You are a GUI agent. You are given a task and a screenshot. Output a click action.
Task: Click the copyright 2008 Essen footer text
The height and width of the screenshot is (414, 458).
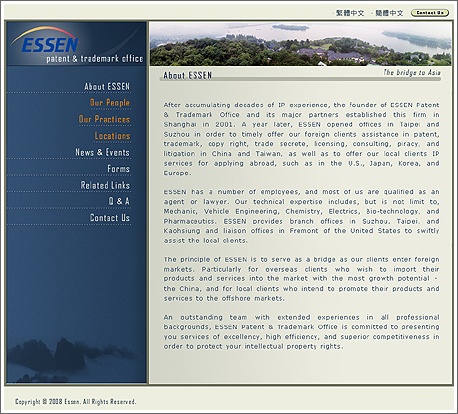click(x=75, y=402)
